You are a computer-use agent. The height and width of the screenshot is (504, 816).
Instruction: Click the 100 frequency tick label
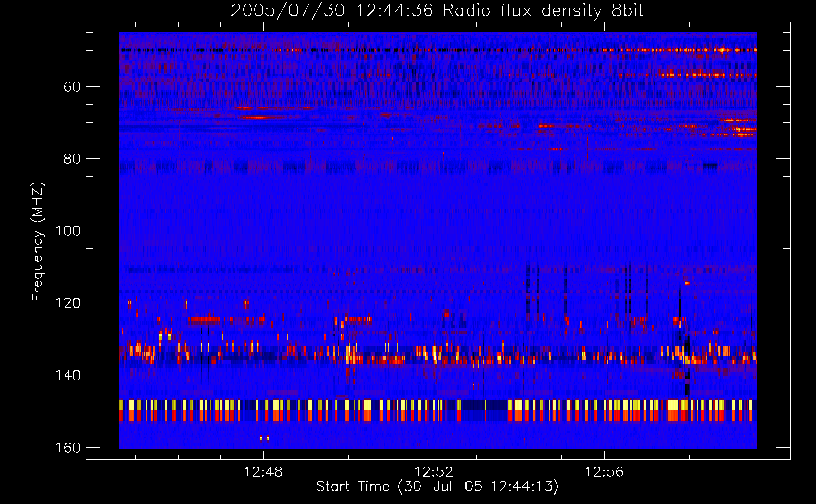[68, 231]
